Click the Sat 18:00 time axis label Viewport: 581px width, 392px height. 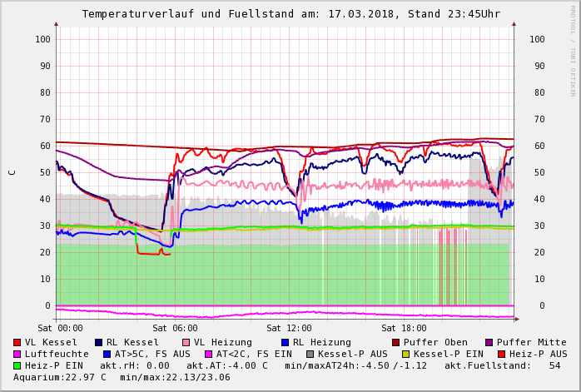point(404,329)
